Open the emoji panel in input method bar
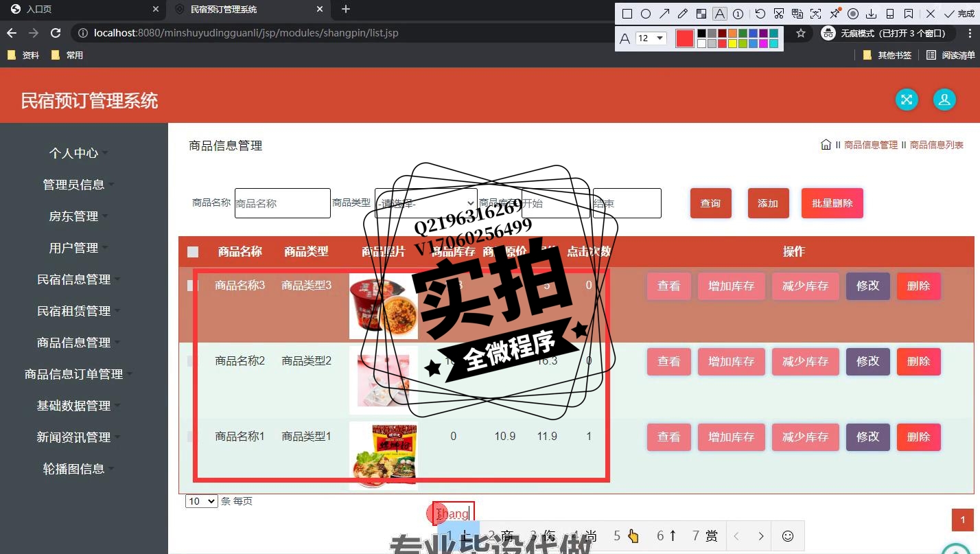 click(x=788, y=536)
